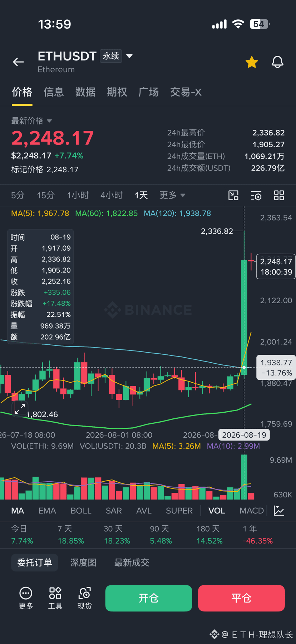Select the 委托订单 tab

click(35, 562)
